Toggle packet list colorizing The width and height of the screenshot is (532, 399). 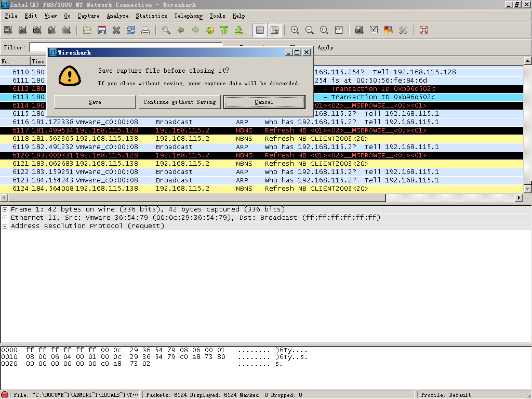tap(260, 30)
